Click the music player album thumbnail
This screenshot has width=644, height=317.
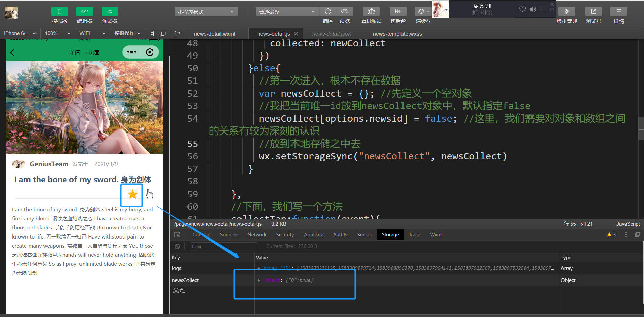coord(440,9)
